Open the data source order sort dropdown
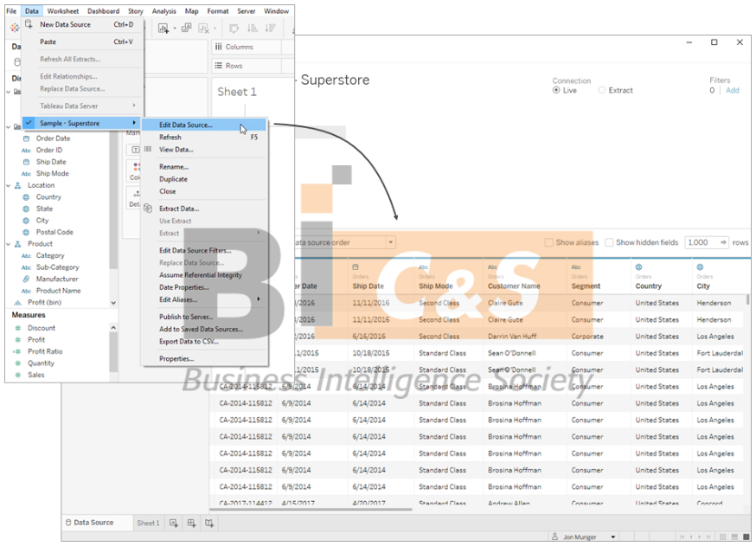 point(391,243)
